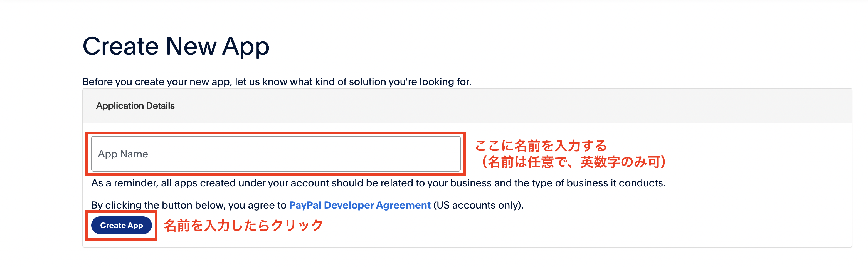
Task: Click the business reminder sentence
Action: pos(378,183)
